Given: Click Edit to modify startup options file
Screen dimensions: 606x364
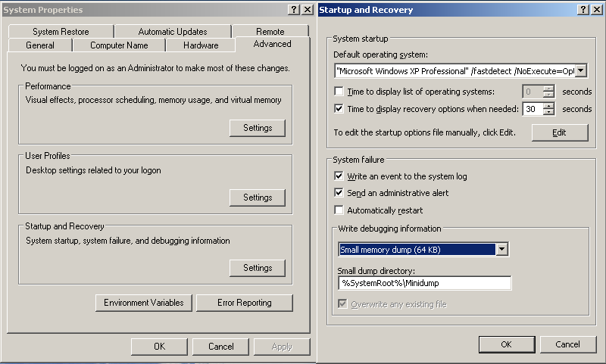Looking at the screenshot, I should tap(559, 132).
